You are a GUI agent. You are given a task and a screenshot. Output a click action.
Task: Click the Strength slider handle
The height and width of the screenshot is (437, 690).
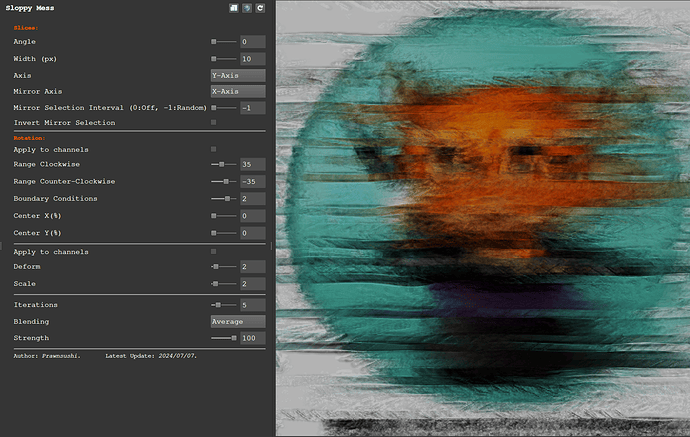tap(234, 338)
